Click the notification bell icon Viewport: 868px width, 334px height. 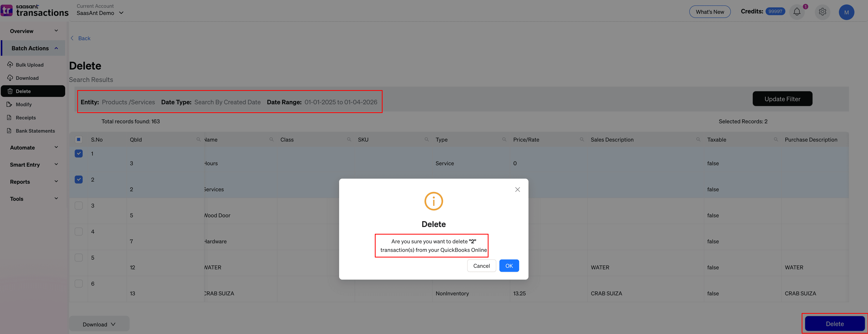click(797, 12)
